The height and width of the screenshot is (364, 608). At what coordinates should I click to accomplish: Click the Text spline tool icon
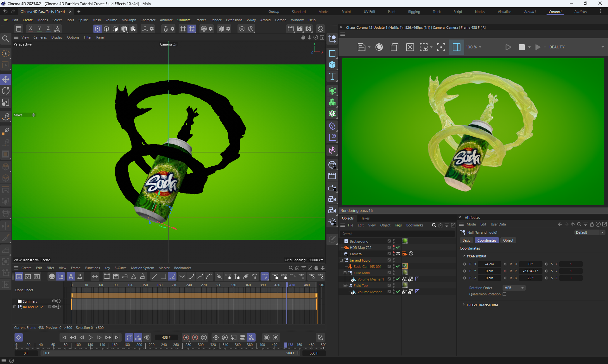332,76
